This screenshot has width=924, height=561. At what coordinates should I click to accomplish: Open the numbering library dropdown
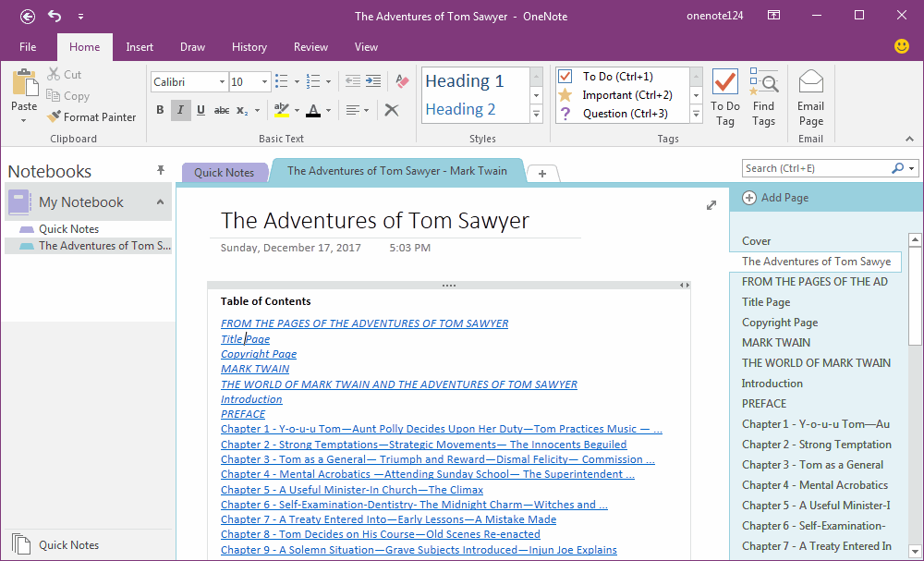pos(328,82)
